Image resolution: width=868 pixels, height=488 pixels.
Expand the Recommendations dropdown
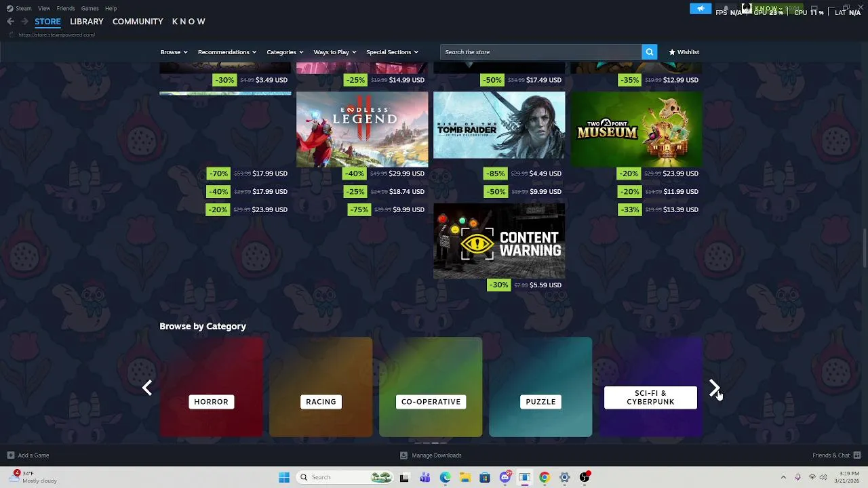227,52
